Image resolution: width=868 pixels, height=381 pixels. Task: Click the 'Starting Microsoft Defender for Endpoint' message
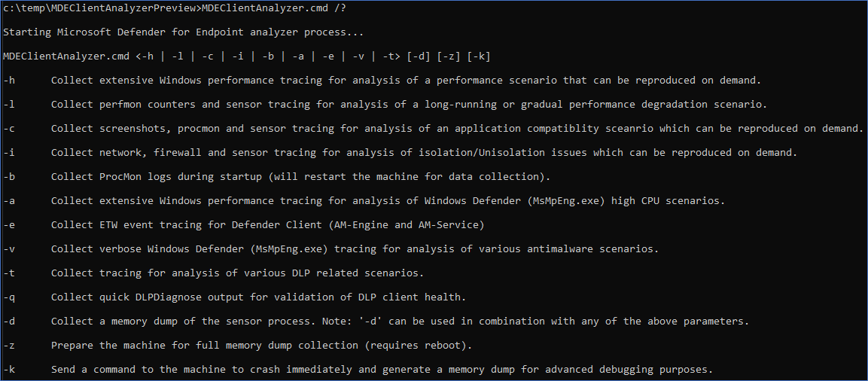[183, 32]
